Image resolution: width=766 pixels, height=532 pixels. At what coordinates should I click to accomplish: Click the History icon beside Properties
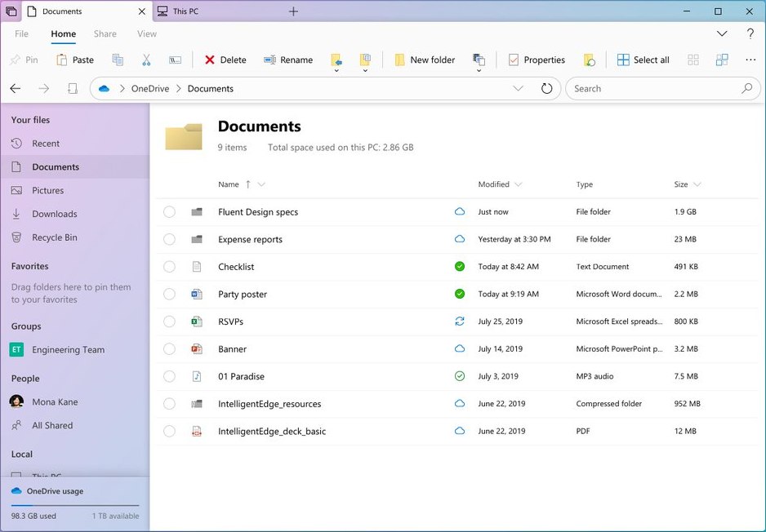pos(589,60)
